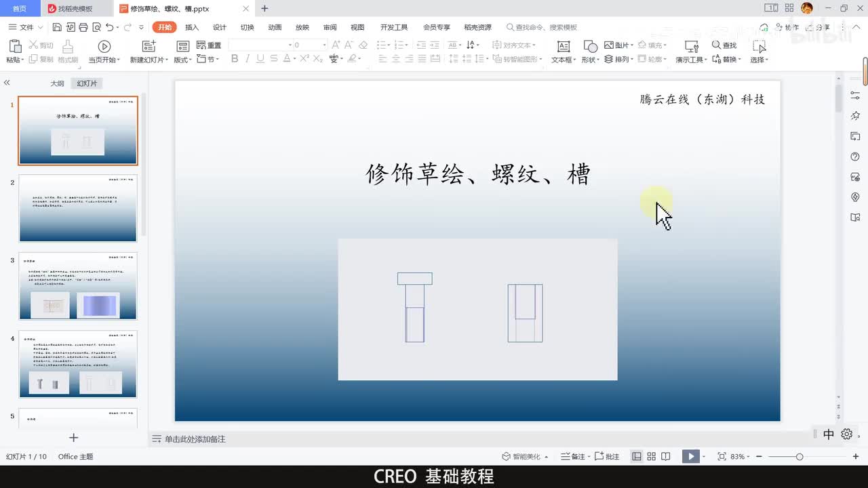Start slideshow with status bar play button

click(x=690, y=457)
